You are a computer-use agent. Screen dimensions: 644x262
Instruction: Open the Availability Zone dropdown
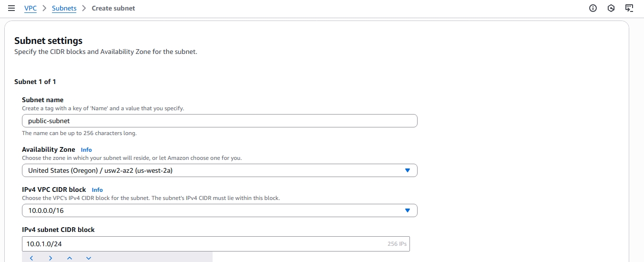tap(215, 170)
